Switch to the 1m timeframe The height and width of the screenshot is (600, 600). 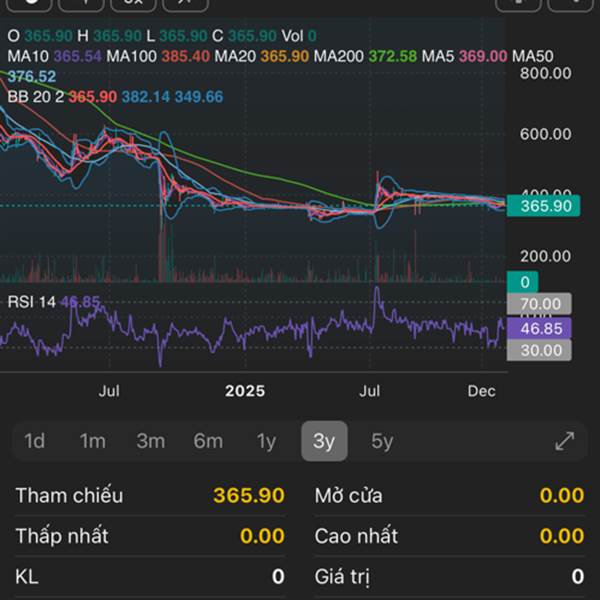(x=93, y=441)
